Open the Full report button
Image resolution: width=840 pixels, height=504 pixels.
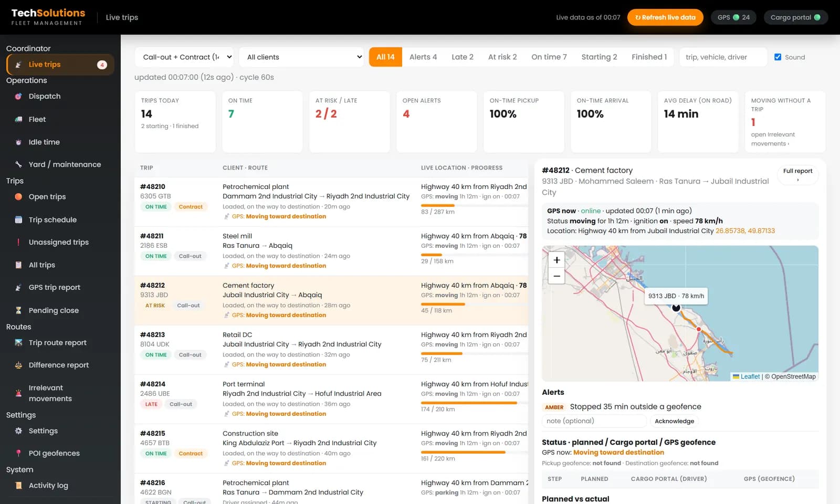coord(797,175)
